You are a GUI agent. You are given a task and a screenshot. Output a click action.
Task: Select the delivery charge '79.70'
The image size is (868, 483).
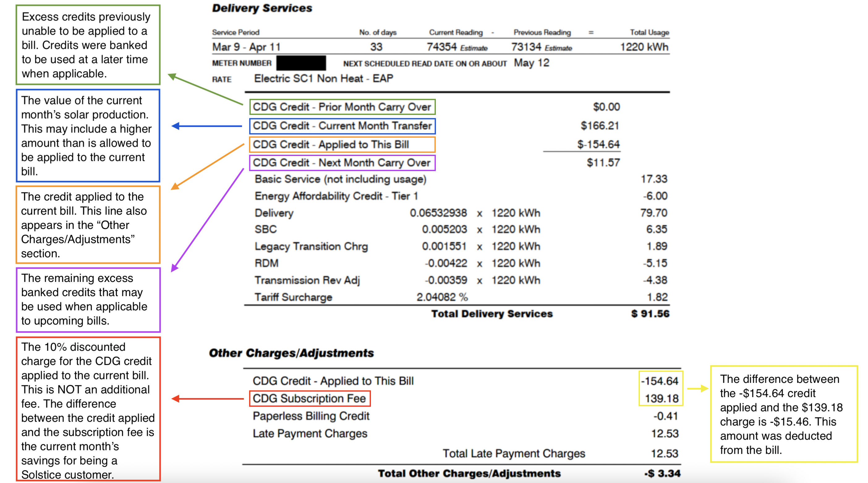[654, 213]
